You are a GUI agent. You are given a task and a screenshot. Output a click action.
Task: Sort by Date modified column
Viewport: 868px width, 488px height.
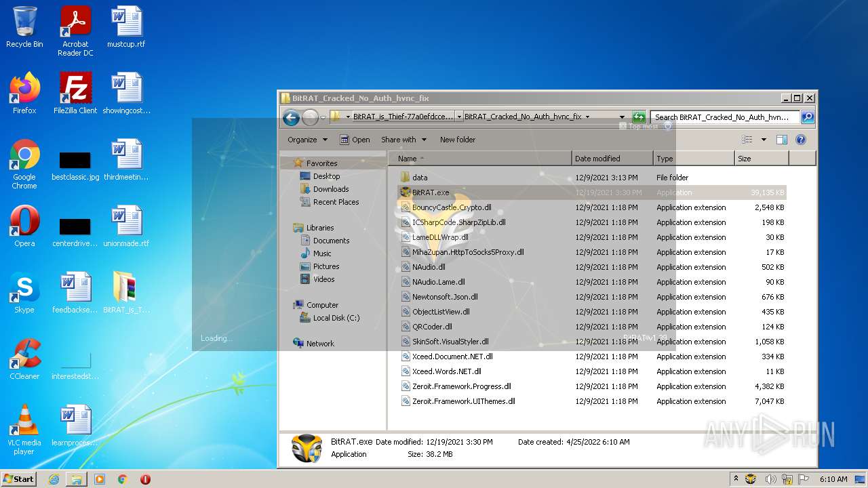[613, 159]
